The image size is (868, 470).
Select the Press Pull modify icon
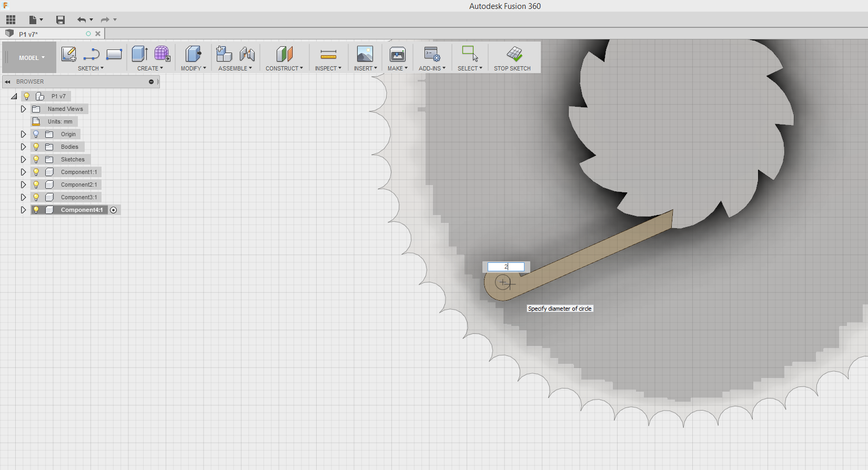(x=193, y=54)
